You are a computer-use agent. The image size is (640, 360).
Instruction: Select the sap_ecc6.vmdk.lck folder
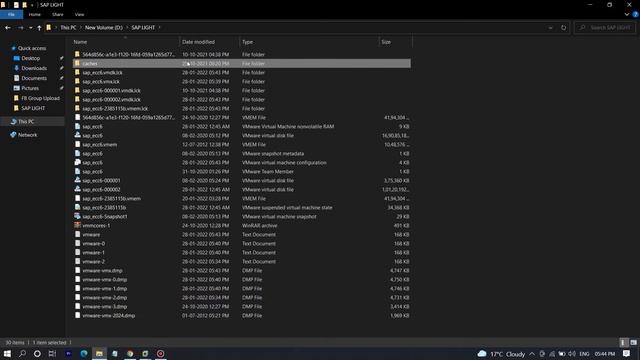tap(102, 73)
